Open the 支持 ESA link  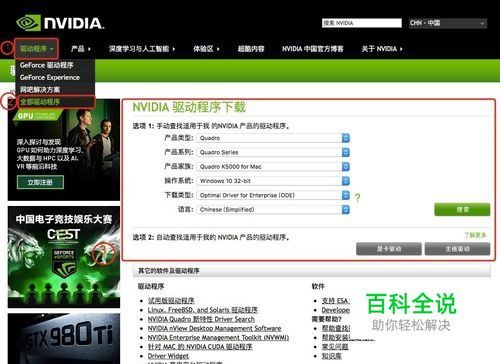[335, 301]
